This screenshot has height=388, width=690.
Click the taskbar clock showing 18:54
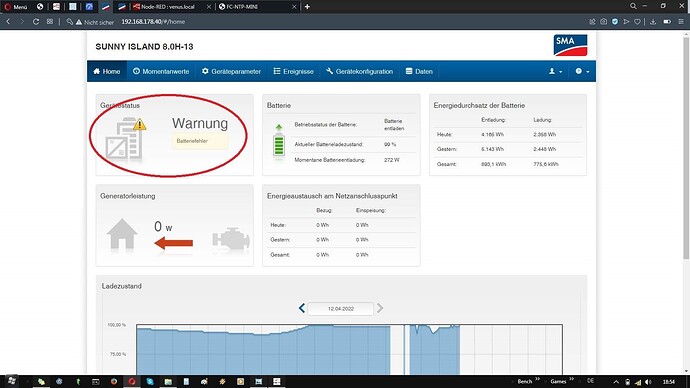(668, 382)
